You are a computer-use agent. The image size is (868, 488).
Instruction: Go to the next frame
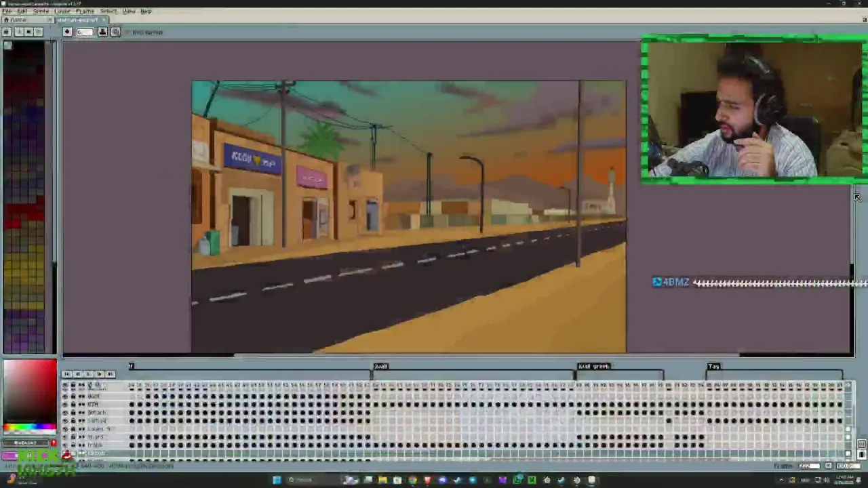(99, 374)
